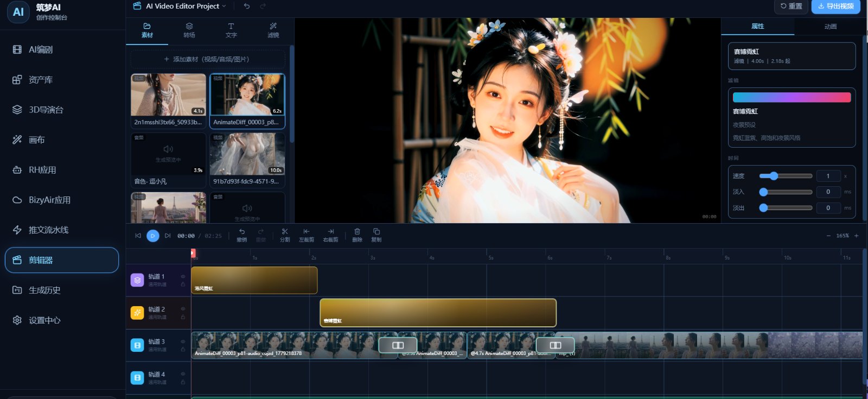Click the zoom-out minus next to 165%

(828, 236)
